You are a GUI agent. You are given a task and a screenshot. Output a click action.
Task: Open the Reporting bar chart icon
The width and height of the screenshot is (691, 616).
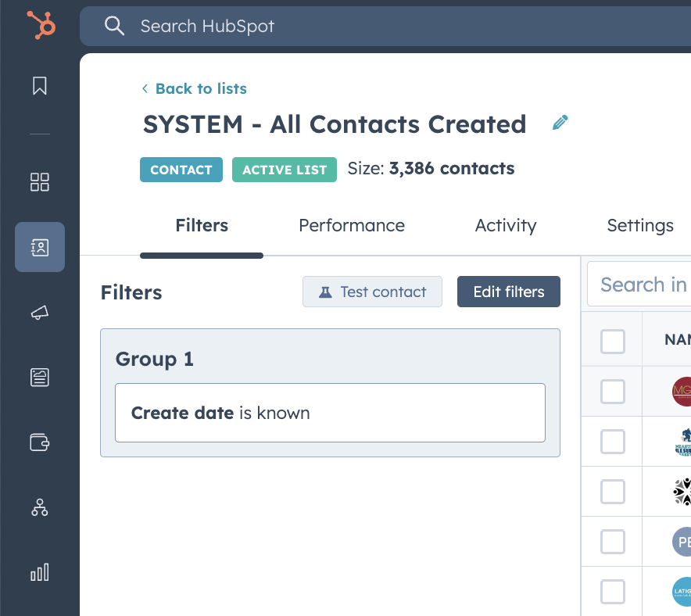(40, 572)
